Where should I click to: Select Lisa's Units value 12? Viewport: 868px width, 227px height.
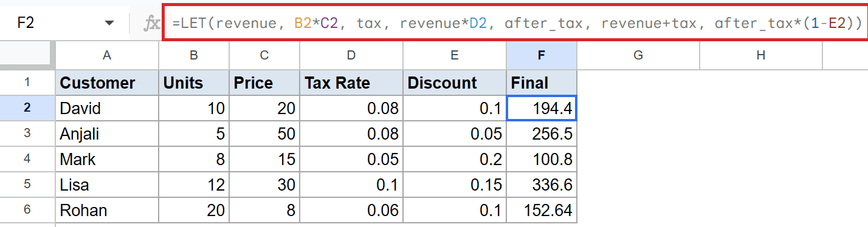pos(194,185)
